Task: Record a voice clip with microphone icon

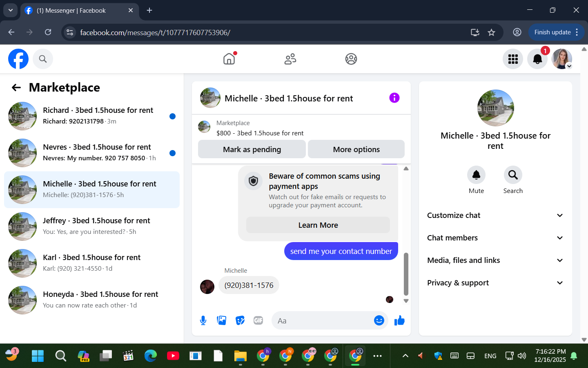Action: [x=203, y=321]
